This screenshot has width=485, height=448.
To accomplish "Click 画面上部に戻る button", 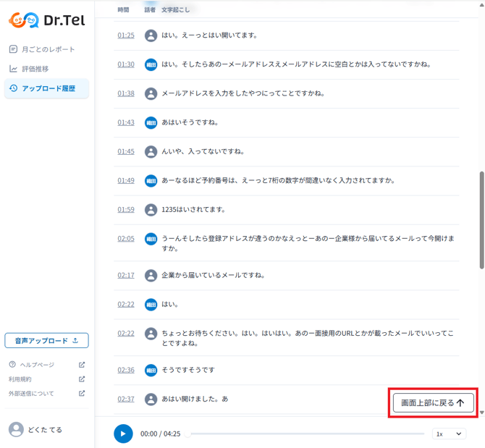I will (434, 403).
